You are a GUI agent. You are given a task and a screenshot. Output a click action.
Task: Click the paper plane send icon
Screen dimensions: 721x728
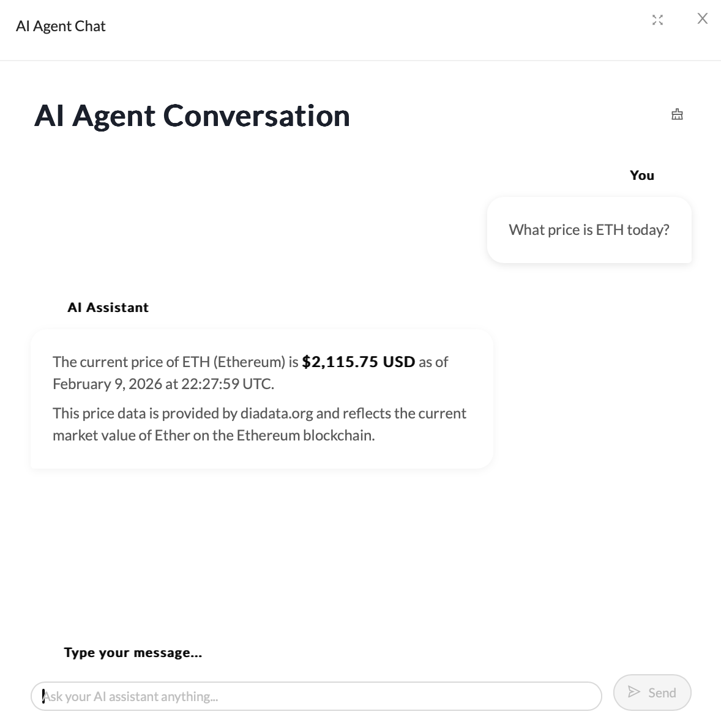pos(634,692)
